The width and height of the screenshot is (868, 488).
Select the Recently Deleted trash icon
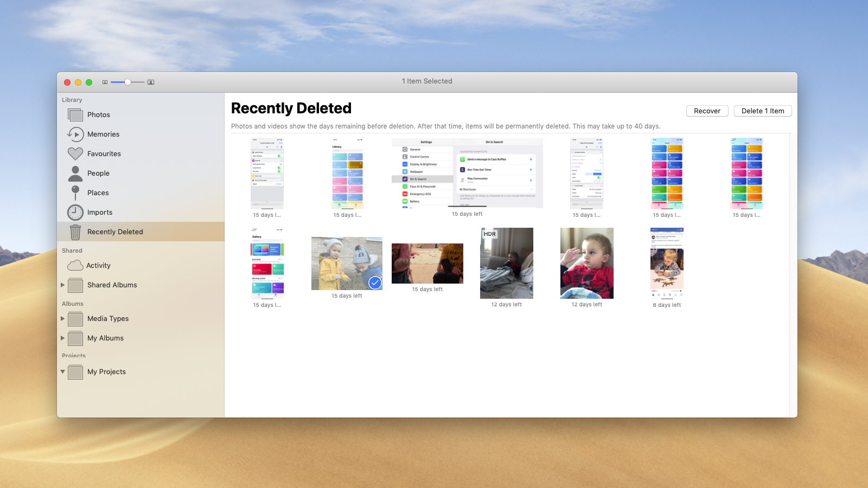coord(75,232)
